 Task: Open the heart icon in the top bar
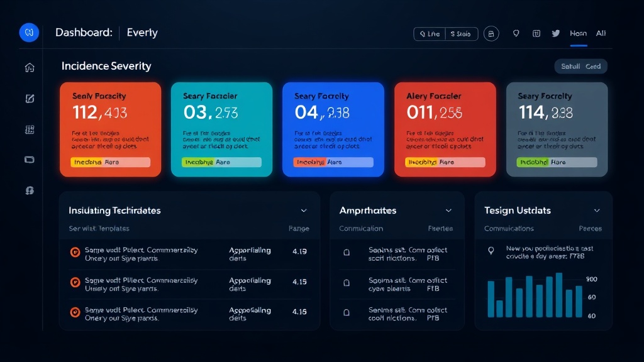click(516, 33)
